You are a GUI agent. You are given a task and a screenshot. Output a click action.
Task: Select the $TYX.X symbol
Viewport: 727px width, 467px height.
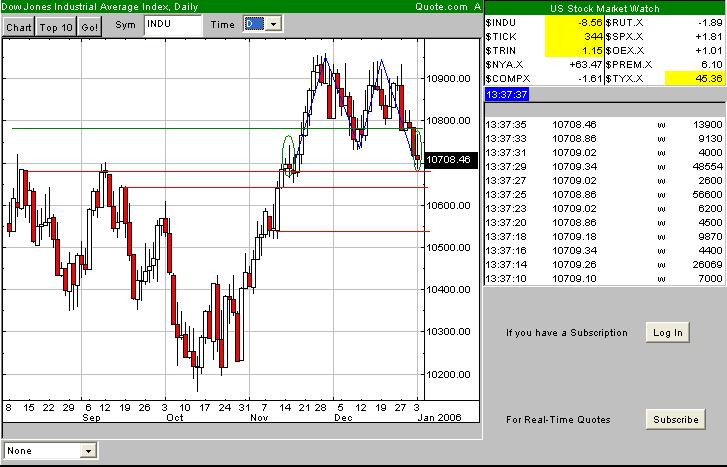point(624,78)
